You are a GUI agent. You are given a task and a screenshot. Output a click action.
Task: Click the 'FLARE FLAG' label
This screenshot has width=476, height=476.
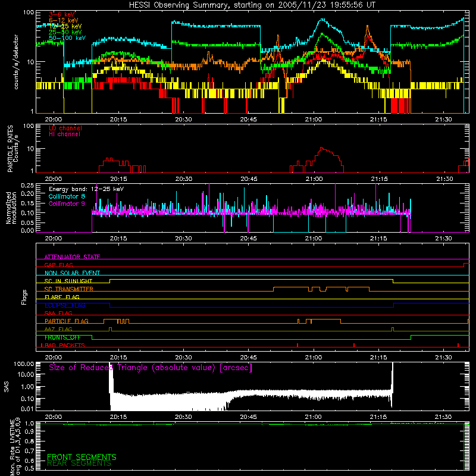[x=62, y=297]
